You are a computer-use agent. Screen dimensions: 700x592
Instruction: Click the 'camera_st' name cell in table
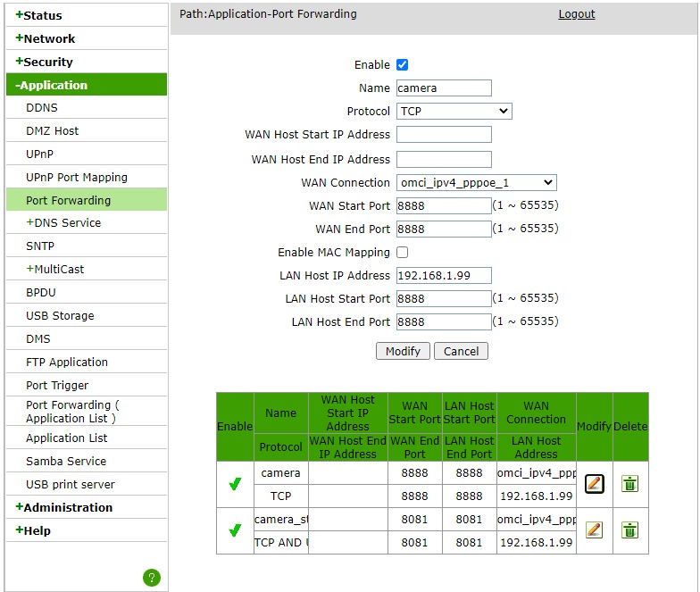coord(280,520)
